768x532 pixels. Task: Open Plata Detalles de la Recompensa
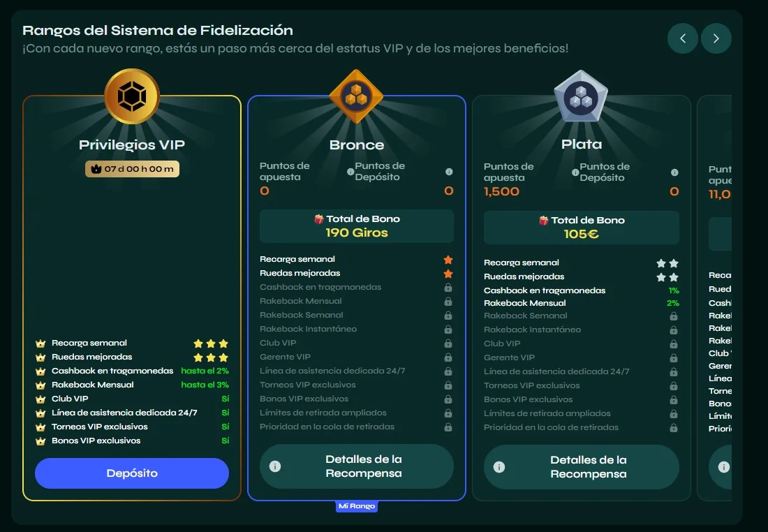582,467
